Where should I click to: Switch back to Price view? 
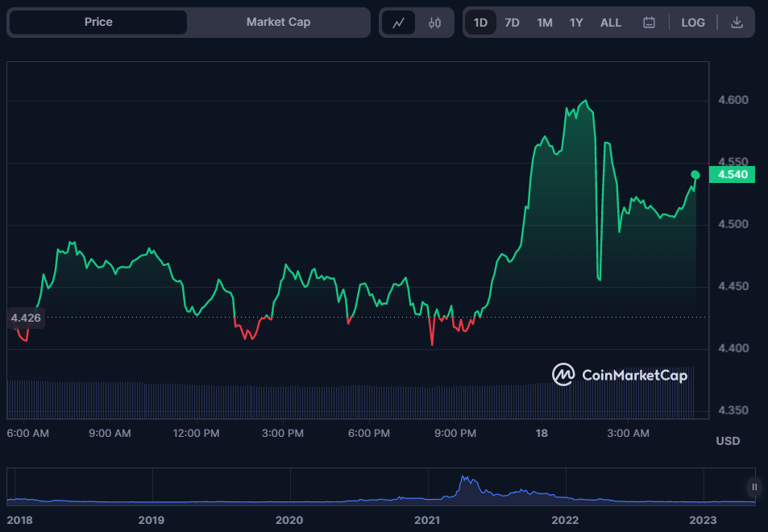click(97, 22)
